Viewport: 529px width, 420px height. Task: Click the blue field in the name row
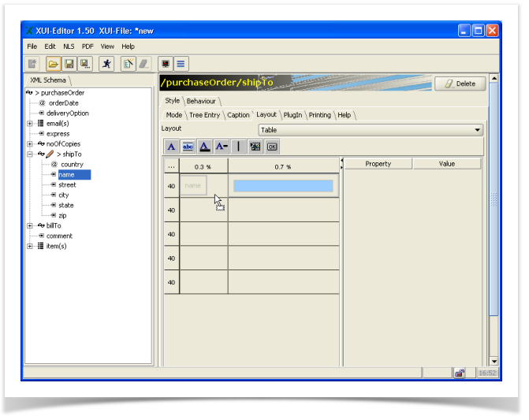point(283,186)
